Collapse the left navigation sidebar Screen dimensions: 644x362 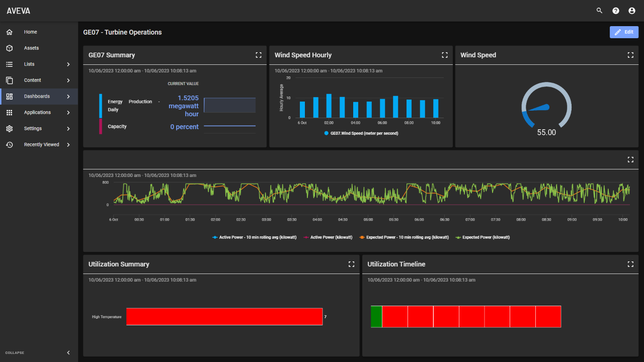tap(68, 353)
